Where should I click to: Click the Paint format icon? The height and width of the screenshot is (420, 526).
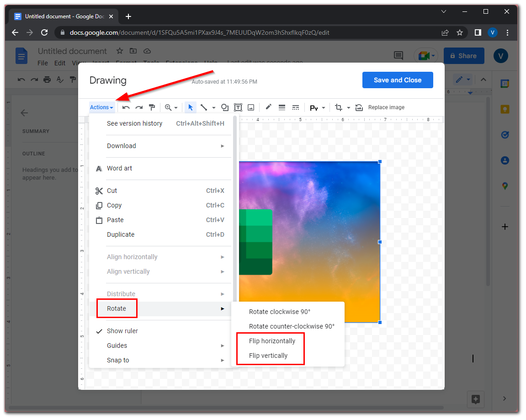pos(152,107)
